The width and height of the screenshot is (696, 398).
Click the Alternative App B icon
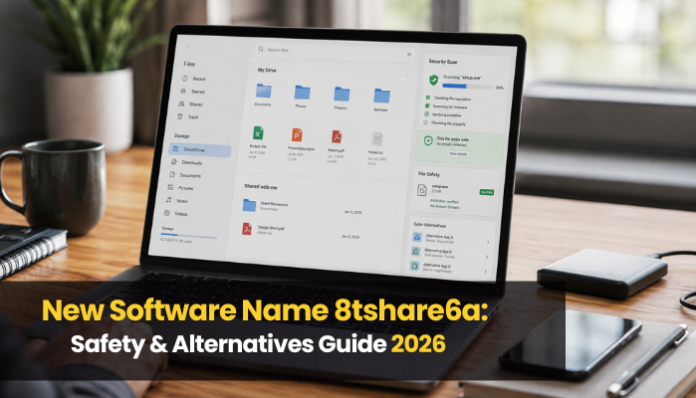pos(415,252)
